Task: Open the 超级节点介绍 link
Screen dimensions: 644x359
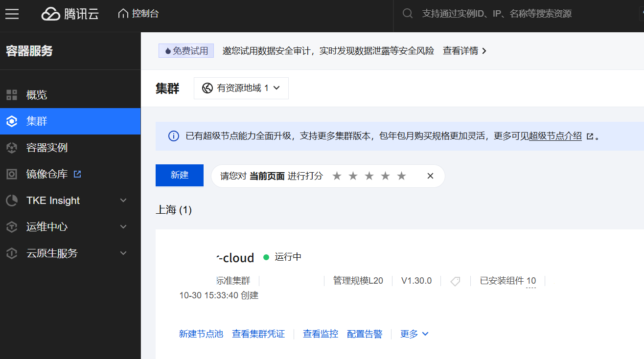Action: 555,136
